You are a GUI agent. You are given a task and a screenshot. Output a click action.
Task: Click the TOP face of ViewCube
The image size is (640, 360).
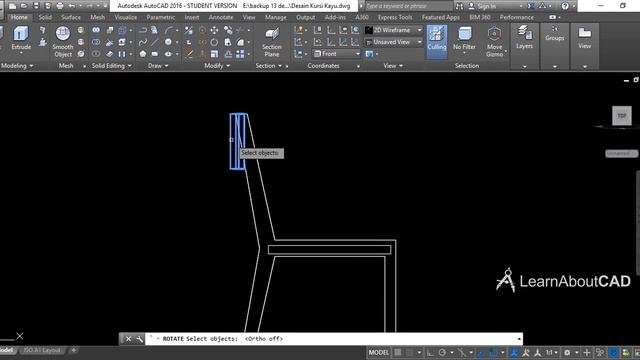click(x=622, y=116)
